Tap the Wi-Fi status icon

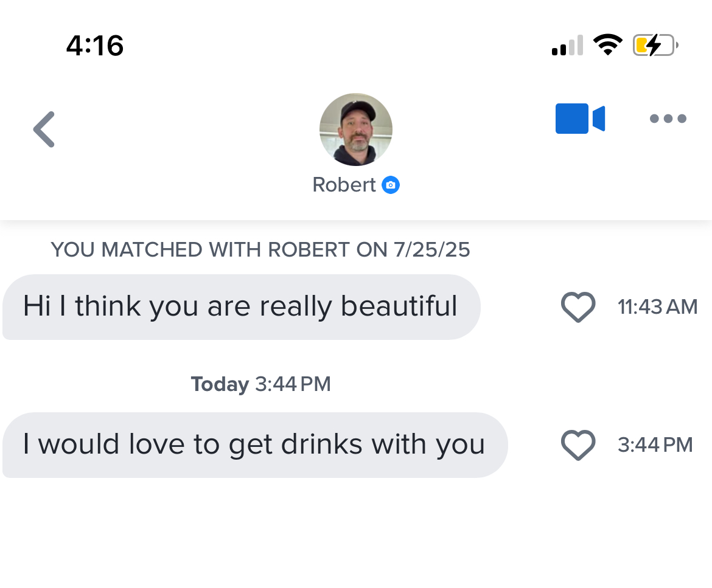(608, 45)
